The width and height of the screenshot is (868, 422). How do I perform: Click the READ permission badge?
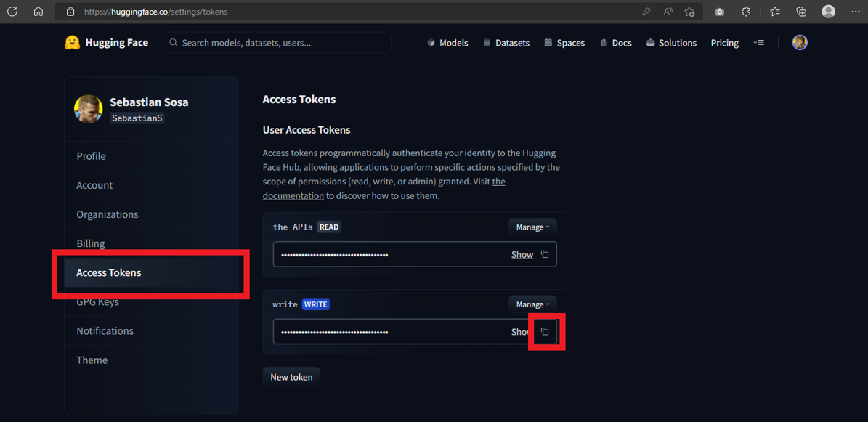click(329, 227)
